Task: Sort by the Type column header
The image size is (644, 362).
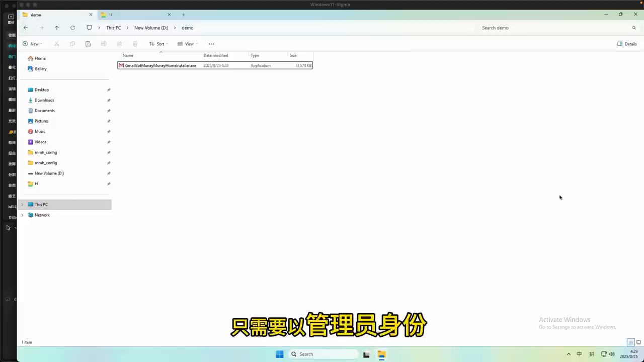Action: 255,55
